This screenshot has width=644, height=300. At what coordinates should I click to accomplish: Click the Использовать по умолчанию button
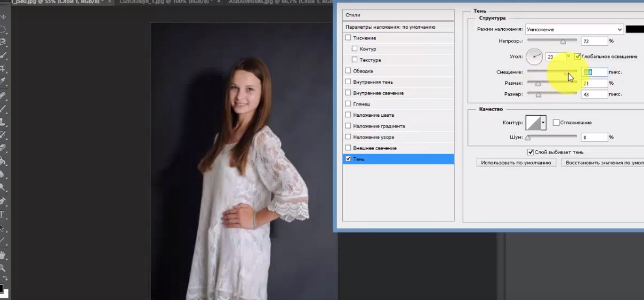pyautogui.click(x=516, y=163)
